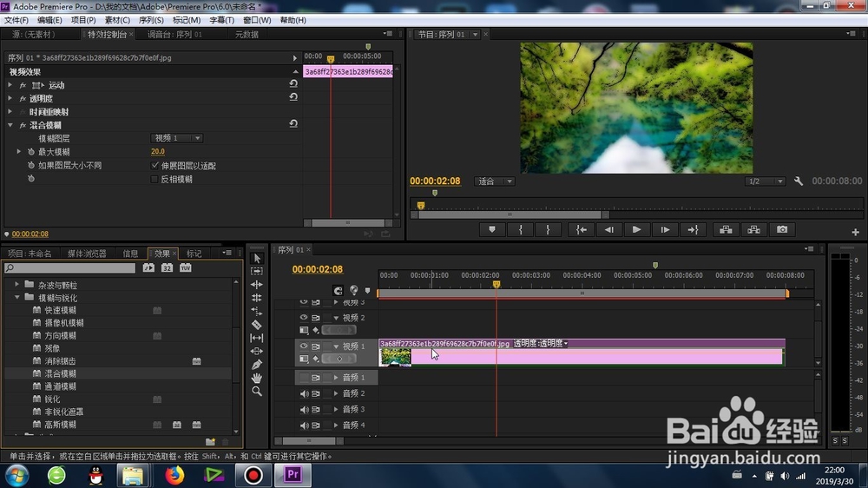Viewport: 868px width, 488px height.
Task: Select the Zoom magnifier tool
Action: [x=257, y=391]
